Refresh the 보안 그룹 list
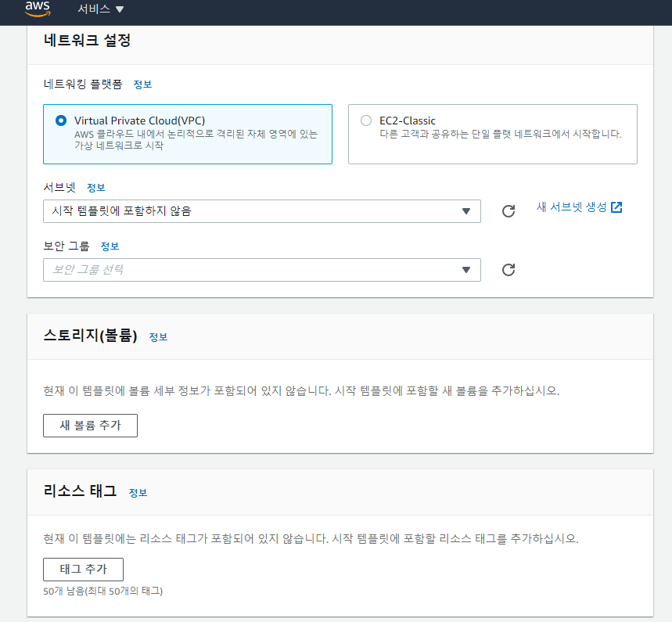672x622 pixels. (508, 270)
